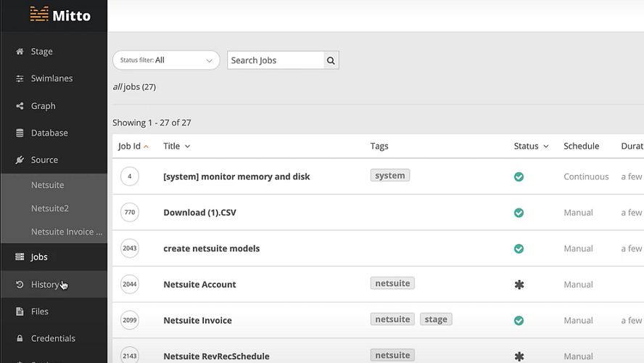Click the History clock icon

click(20, 285)
